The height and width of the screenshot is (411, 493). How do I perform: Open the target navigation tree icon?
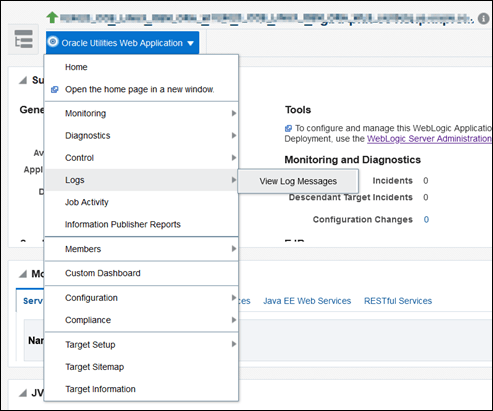click(23, 39)
